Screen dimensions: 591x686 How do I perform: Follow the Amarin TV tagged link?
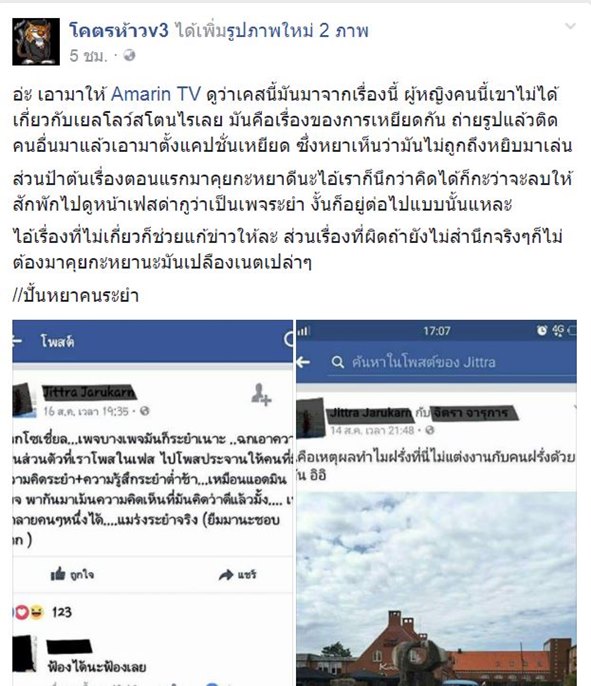coord(156,94)
